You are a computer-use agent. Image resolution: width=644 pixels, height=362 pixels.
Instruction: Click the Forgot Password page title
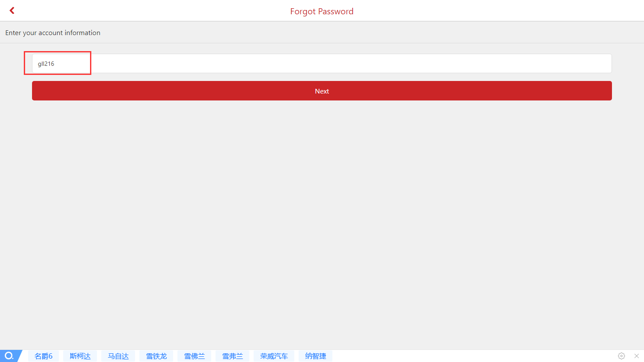[322, 11]
